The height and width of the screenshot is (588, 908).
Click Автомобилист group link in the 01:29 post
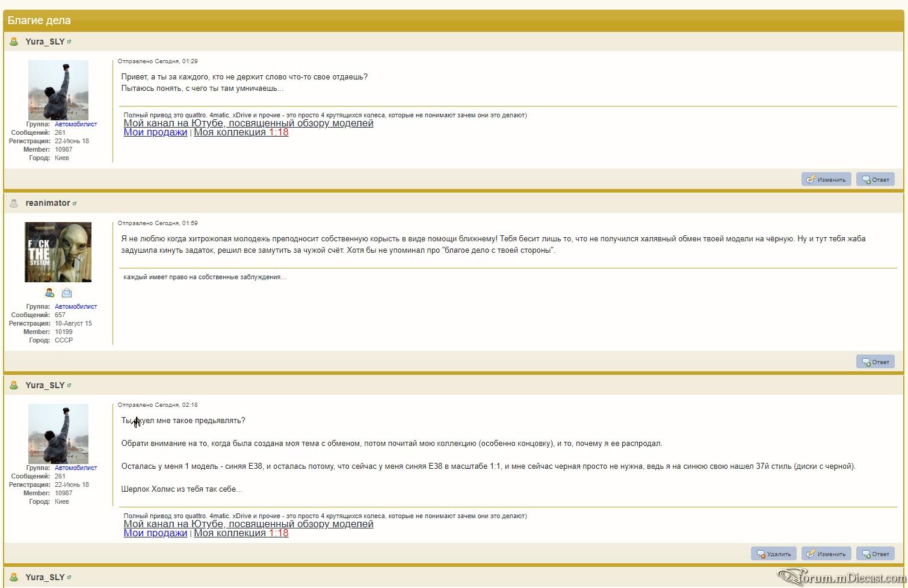[x=76, y=124]
